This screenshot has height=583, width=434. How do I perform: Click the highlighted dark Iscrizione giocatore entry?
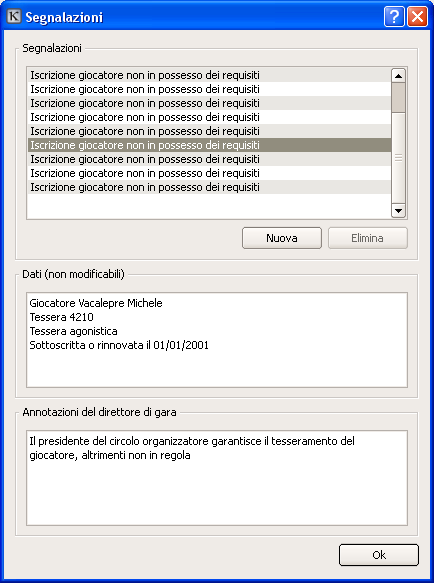(x=209, y=145)
